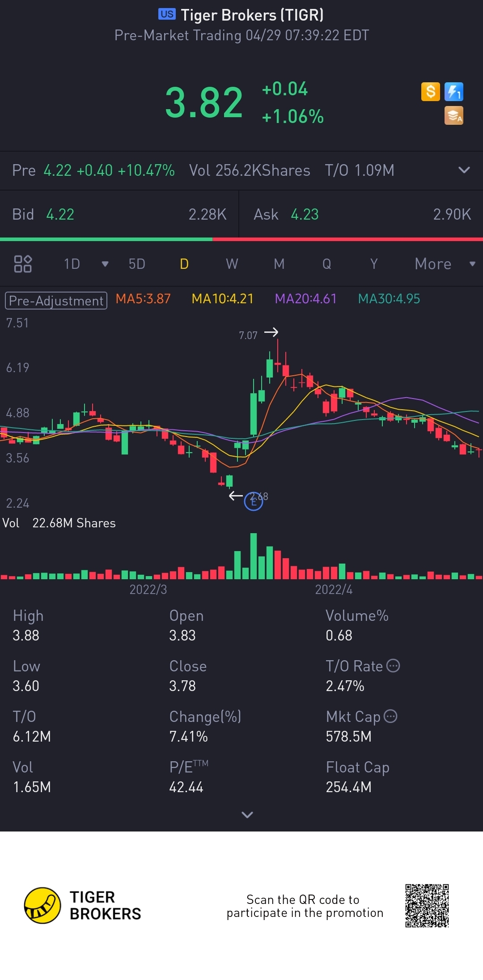Open Mkt Cap info bubble icon
483x980 pixels.
click(x=390, y=716)
